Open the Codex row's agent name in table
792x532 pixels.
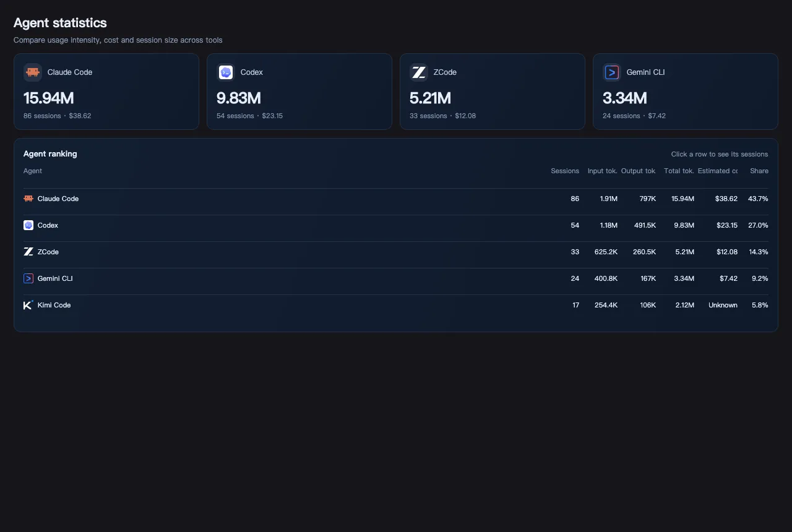[48, 225]
